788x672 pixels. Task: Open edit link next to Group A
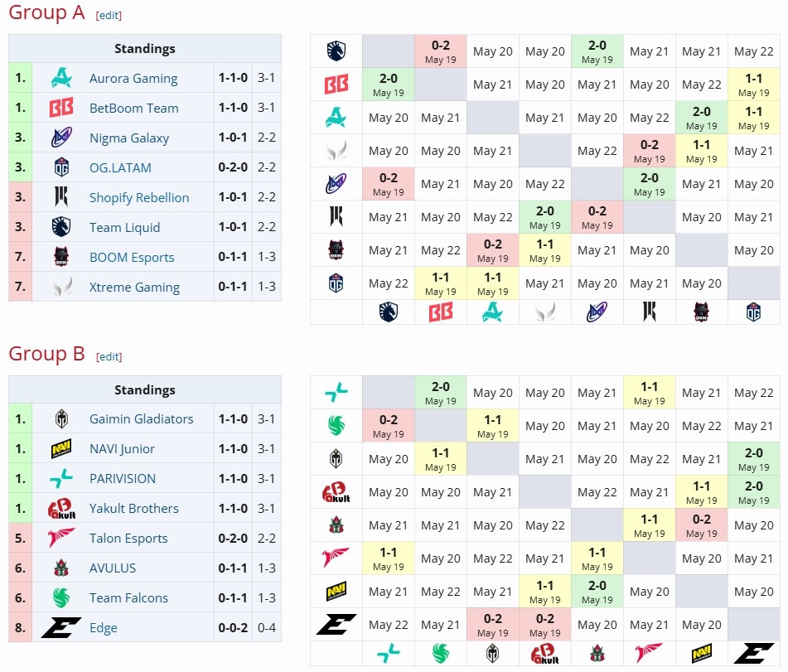pyautogui.click(x=109, y=16)
